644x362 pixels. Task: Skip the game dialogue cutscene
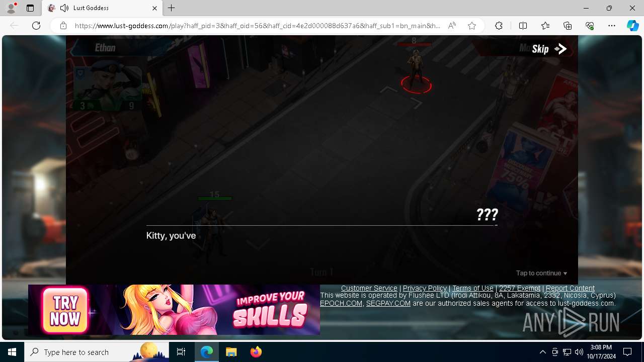pos(549,49)
